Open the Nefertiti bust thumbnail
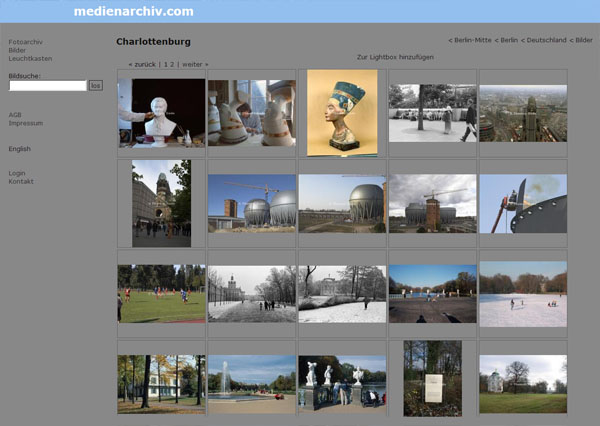 [342, 112]
